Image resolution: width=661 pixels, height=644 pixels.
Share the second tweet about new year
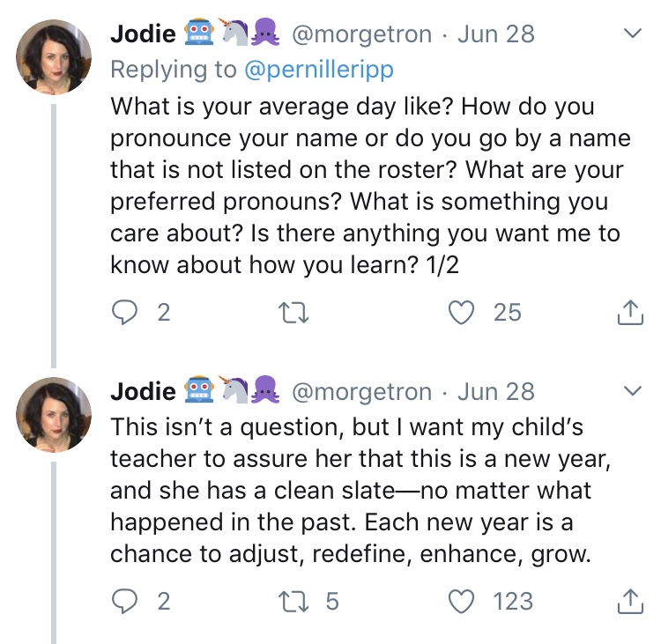point(628,601)
